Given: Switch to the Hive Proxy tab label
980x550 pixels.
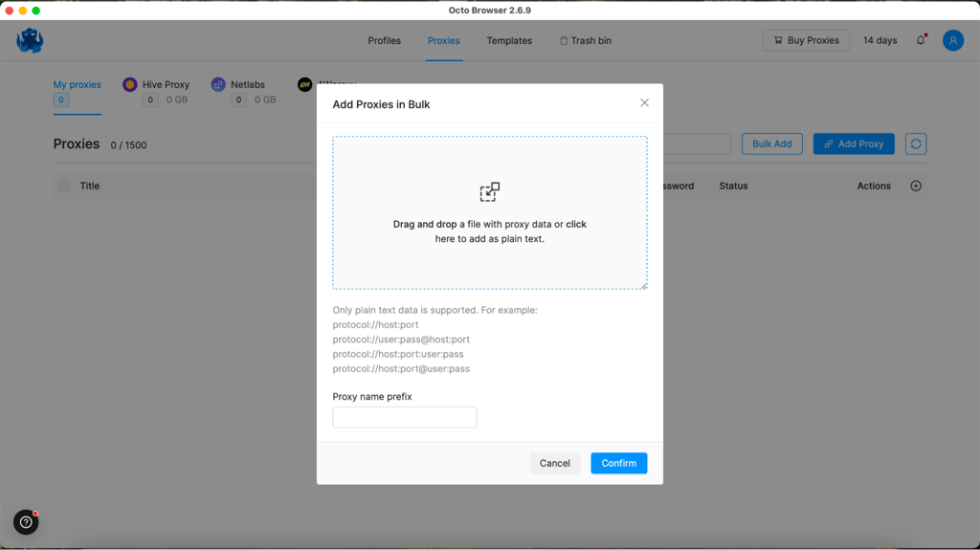Looking at the screenshot, I should (166, 84).
